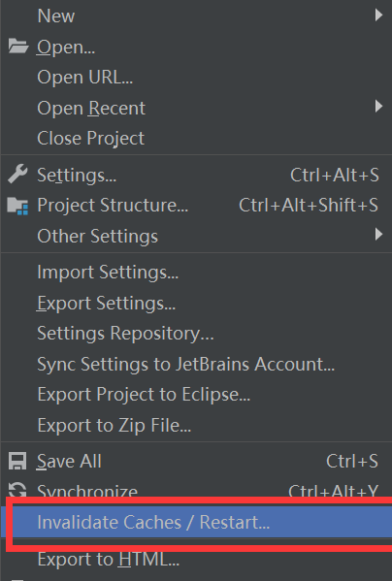This screenshot has width=392, height=581.
Task: Expand the New submenu arrow
Action: pyautogui.click(x=378, y=16)
